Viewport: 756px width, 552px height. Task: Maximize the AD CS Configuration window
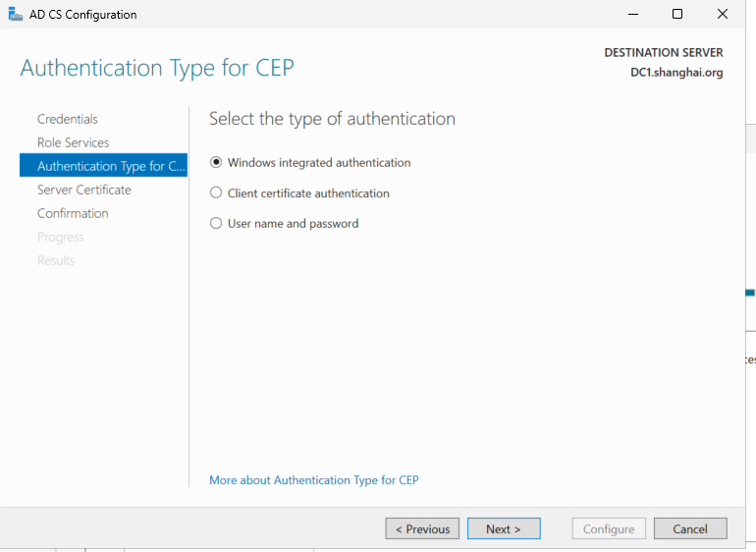[677, 14]
